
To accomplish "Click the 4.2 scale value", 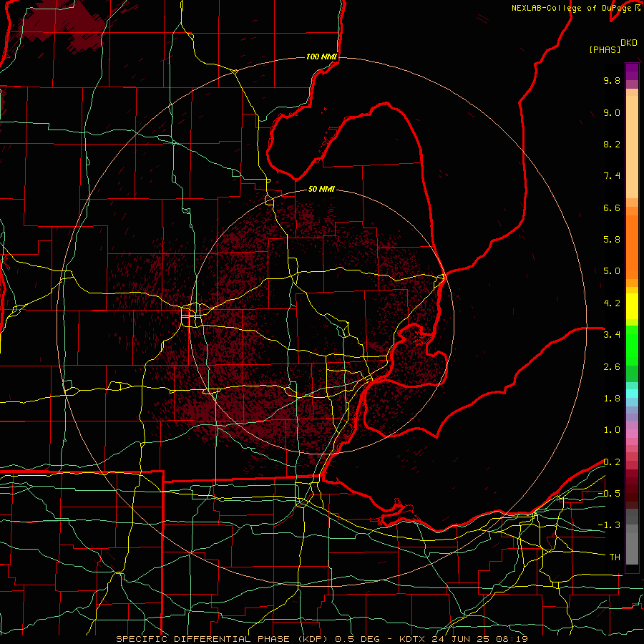I will click(612, 303).
